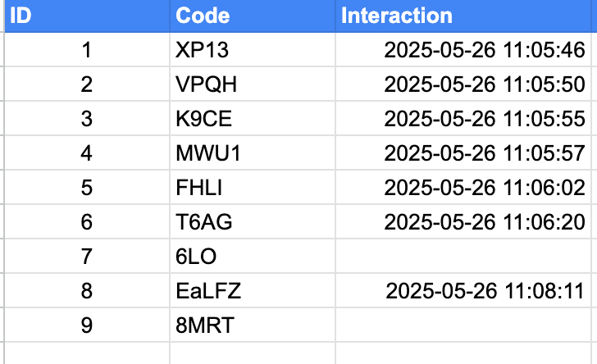597x364 pixels.
Task: Select the Code column header cell
Action: pos(253,16)
